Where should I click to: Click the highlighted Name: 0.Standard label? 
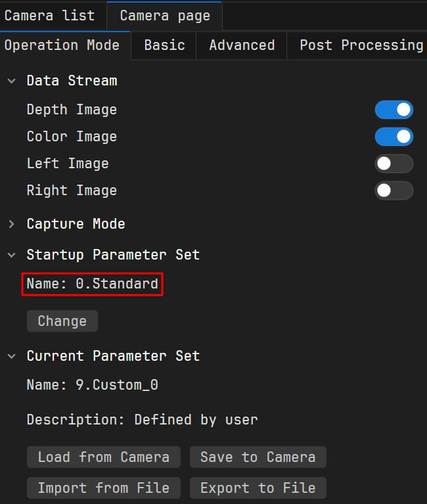click(x=92, y=284)
